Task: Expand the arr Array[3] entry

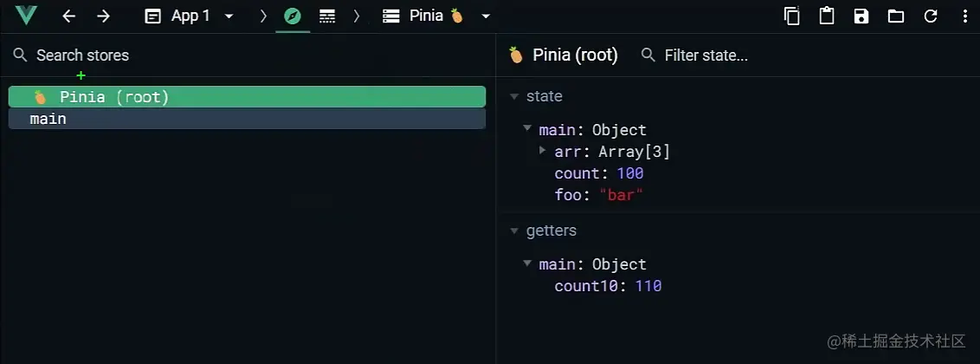Action: (543, 151)
